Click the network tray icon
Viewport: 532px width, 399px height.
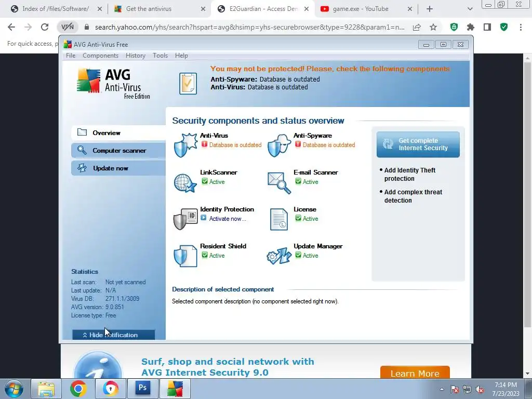[x=467, y=389]
